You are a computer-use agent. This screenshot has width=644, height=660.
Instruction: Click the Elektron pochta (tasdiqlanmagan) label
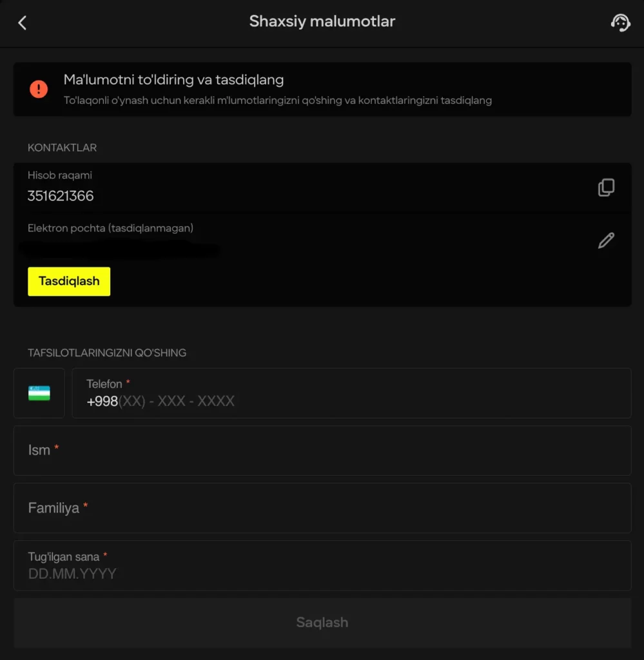click(x=110, y=228)
